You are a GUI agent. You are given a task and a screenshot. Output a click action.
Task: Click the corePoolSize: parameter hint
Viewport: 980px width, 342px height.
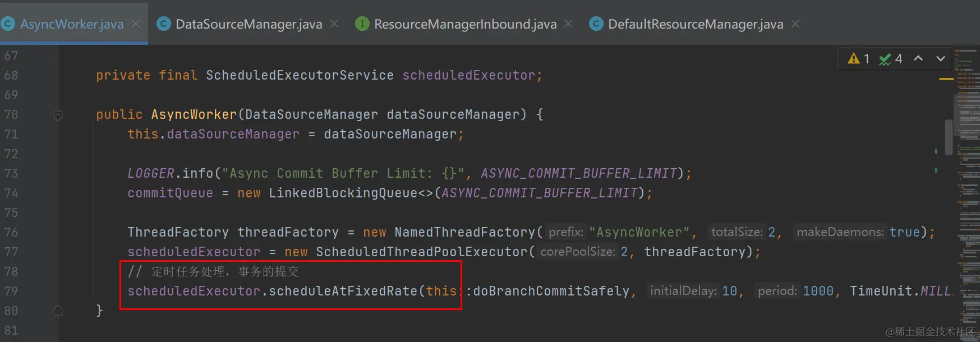pyautogui.click(x=578, y=252)
